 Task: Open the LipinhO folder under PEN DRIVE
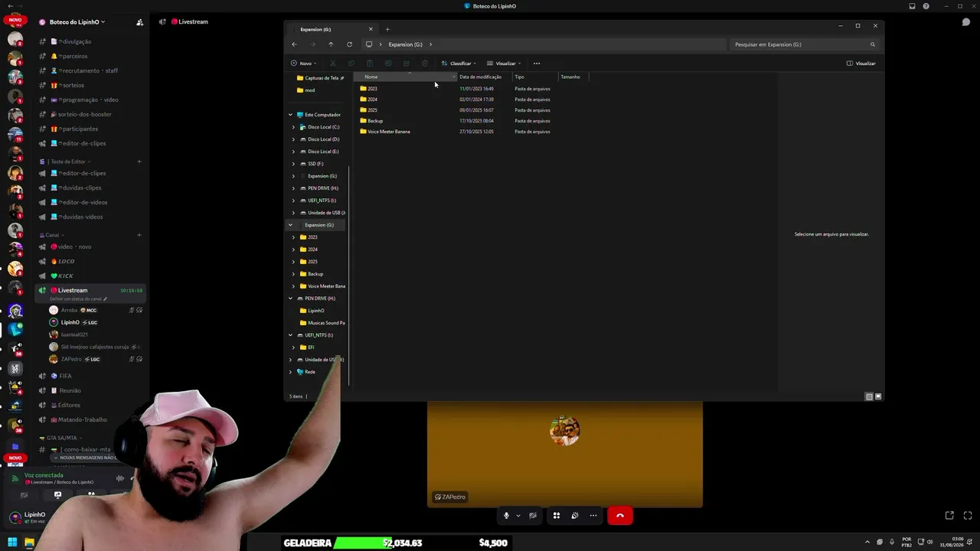coord(315,311)
